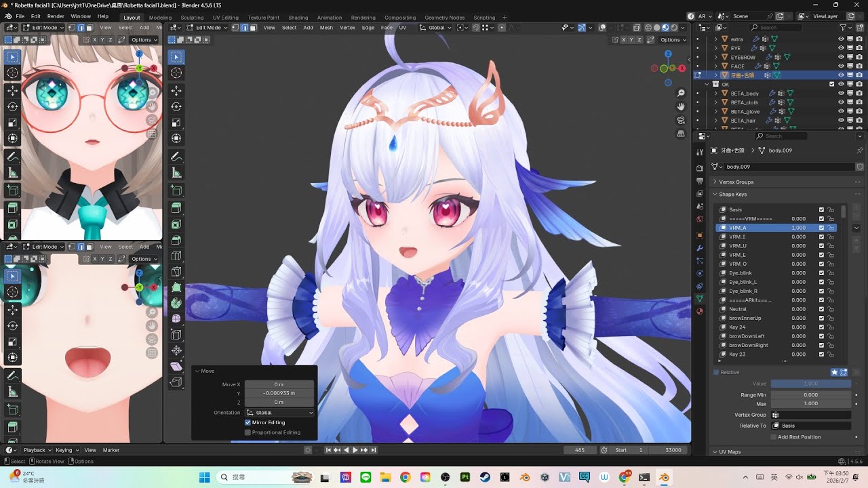
Task: Select the Transform tool in main viewport
Action: (x=176, y=139)
